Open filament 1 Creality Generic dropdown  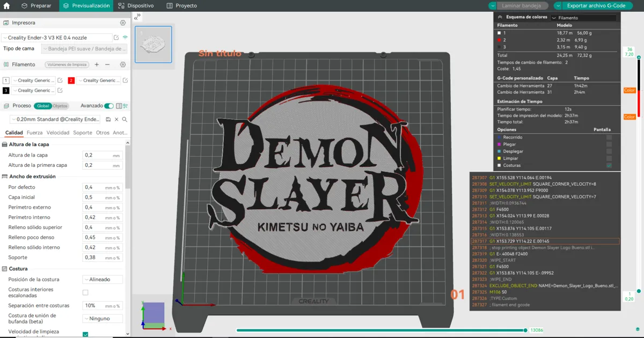pos(33,80)
